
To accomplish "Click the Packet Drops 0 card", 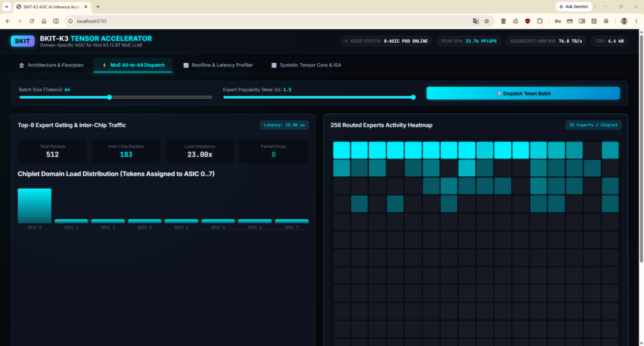I will 274,151.
